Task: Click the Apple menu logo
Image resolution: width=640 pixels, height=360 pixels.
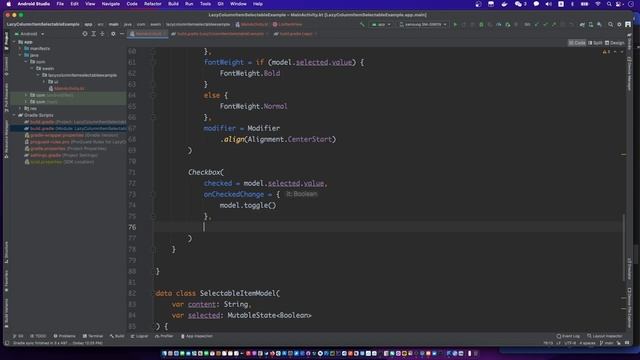Action: pos(8,4)
